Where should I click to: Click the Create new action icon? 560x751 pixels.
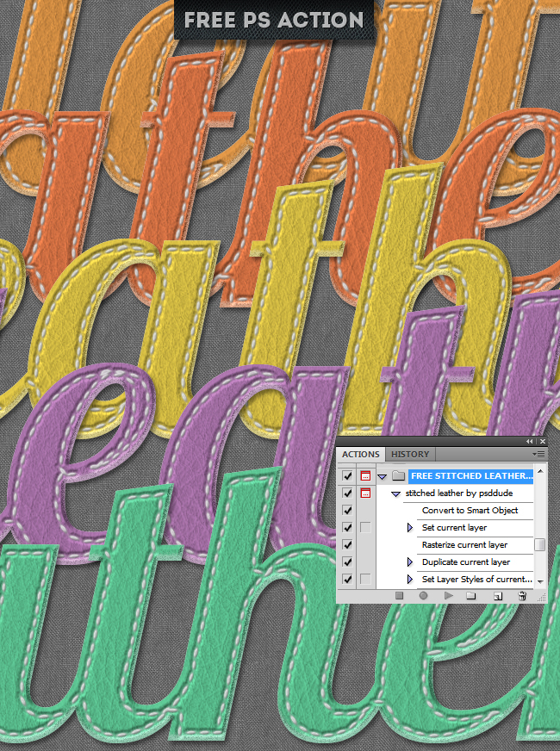tap(496, 595)
